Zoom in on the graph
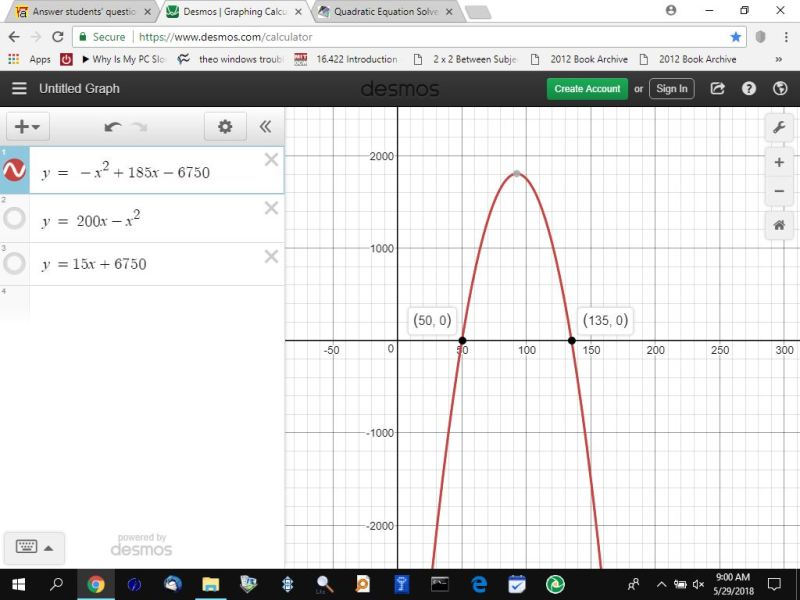 [x=779, y=162]
